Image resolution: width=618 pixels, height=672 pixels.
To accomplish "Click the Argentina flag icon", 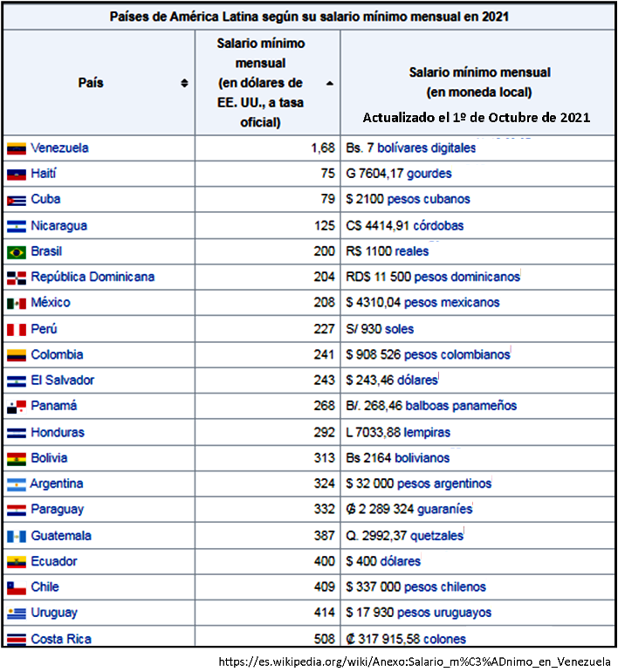I will [16, 484].
